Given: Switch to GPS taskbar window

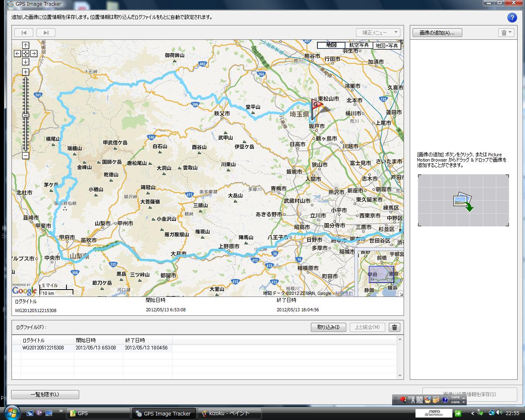Looking at the screenshot, I should coord(98,413).
